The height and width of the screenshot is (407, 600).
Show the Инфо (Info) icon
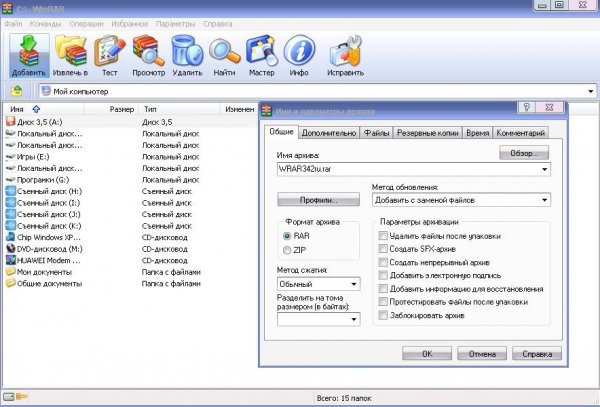(299, 55)
